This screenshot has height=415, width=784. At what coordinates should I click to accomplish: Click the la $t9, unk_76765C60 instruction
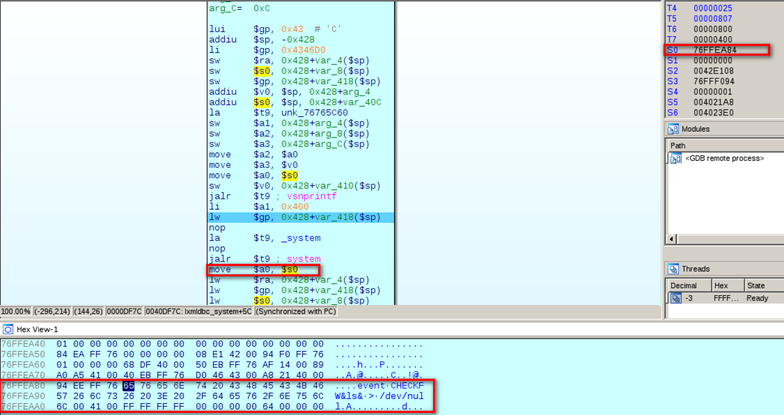coord(278,113)
